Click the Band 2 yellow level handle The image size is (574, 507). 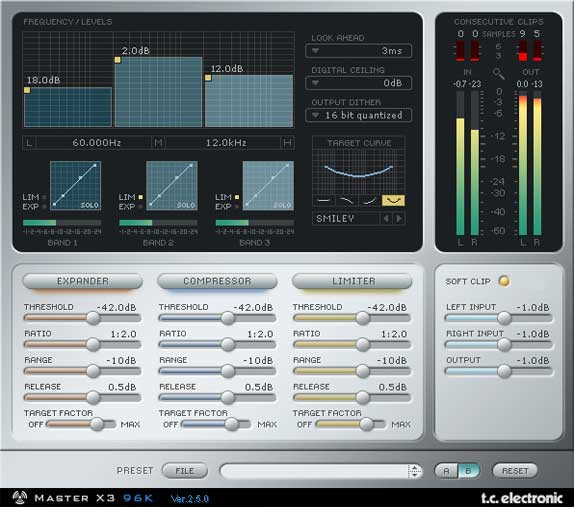coord(117,60)
